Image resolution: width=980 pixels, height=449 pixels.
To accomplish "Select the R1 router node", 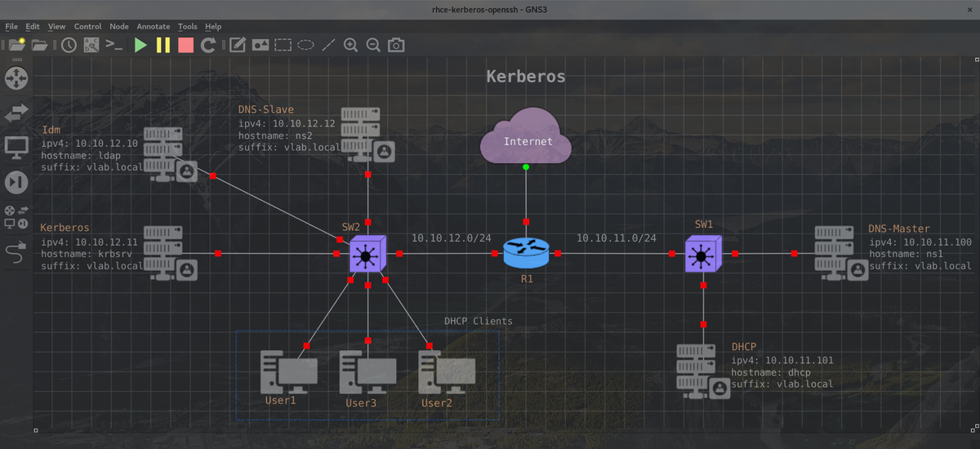I will (526, 253).
